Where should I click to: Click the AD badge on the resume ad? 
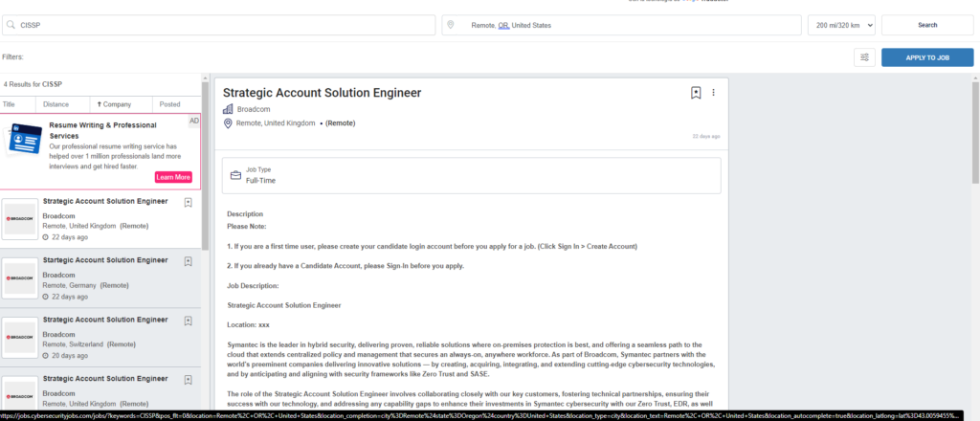click(x=194, y=121)
